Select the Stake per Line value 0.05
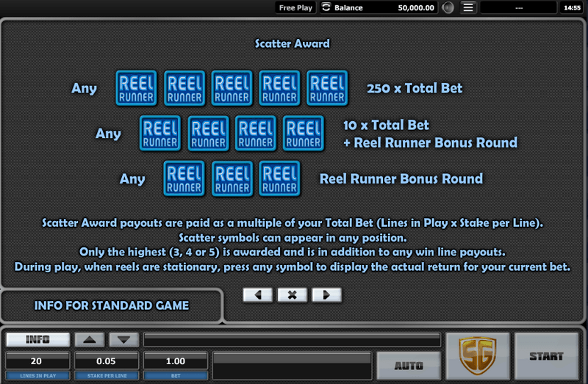 [107, 361]
